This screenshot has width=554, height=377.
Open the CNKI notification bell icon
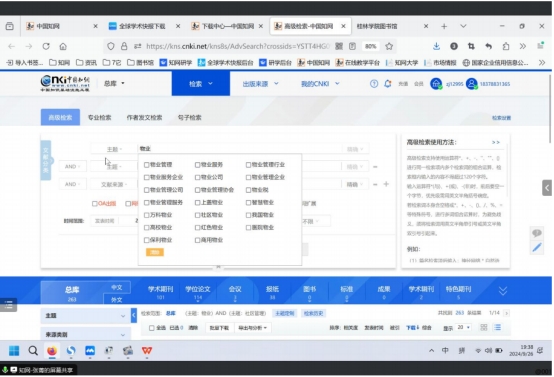pos(388,84)
